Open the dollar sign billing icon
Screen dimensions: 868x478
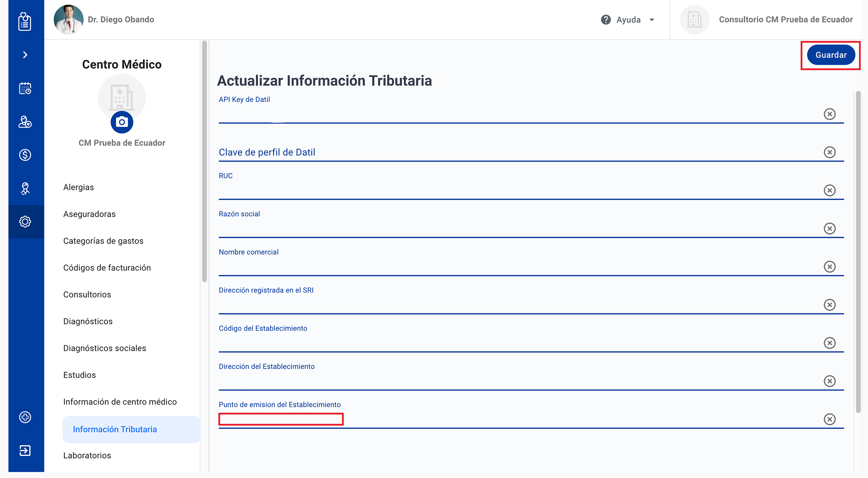coord(25,155)
